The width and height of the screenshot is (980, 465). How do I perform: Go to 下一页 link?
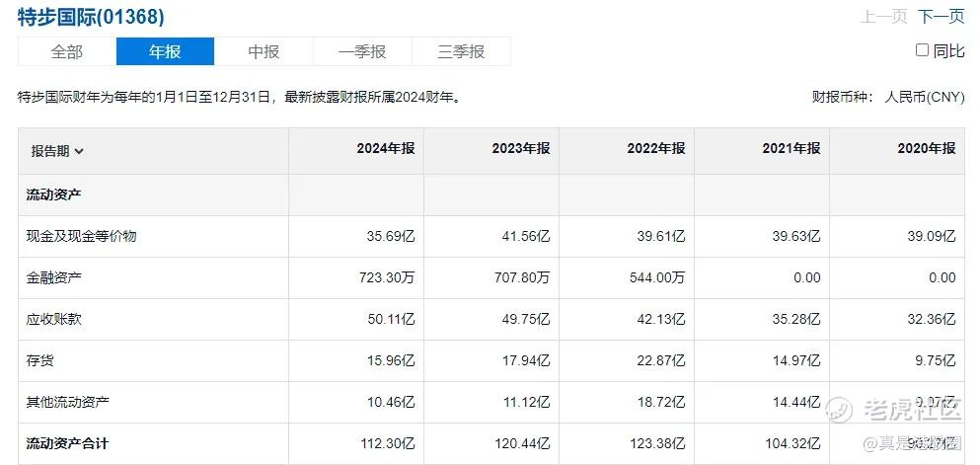[942, 17]
